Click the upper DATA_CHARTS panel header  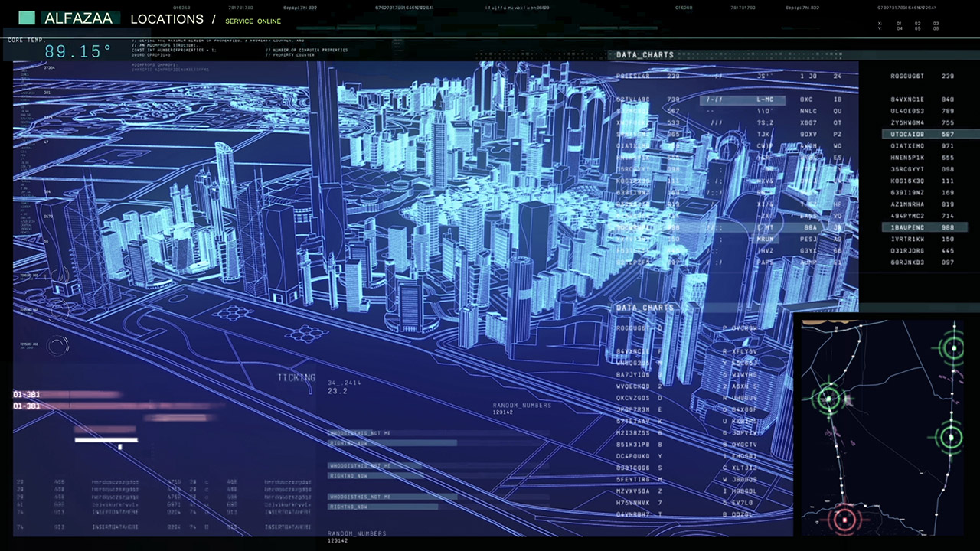point(645,55)
